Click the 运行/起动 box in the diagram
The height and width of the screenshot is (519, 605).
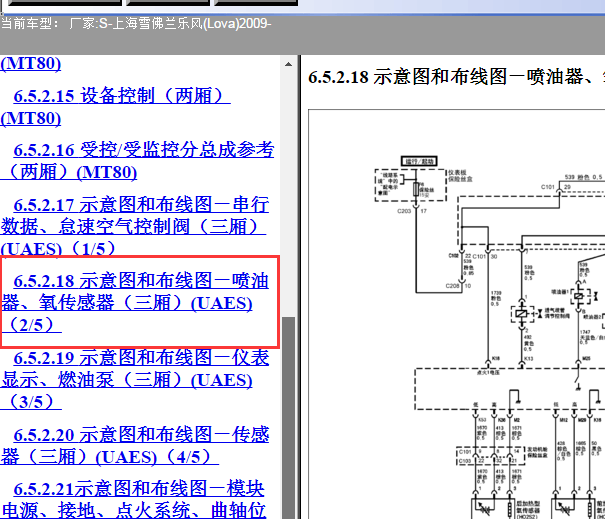click(x=419, y=161)
